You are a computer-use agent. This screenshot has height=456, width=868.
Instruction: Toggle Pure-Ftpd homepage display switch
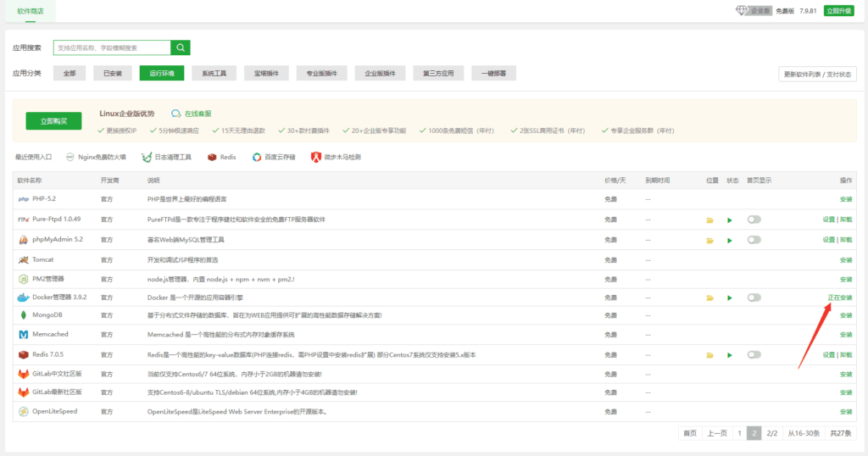(x=754, y=220)
